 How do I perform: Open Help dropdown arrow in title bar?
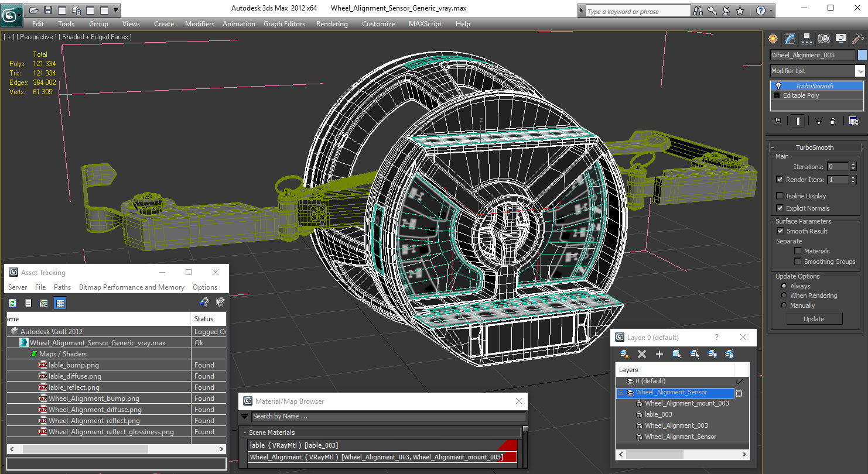[771, 11]
